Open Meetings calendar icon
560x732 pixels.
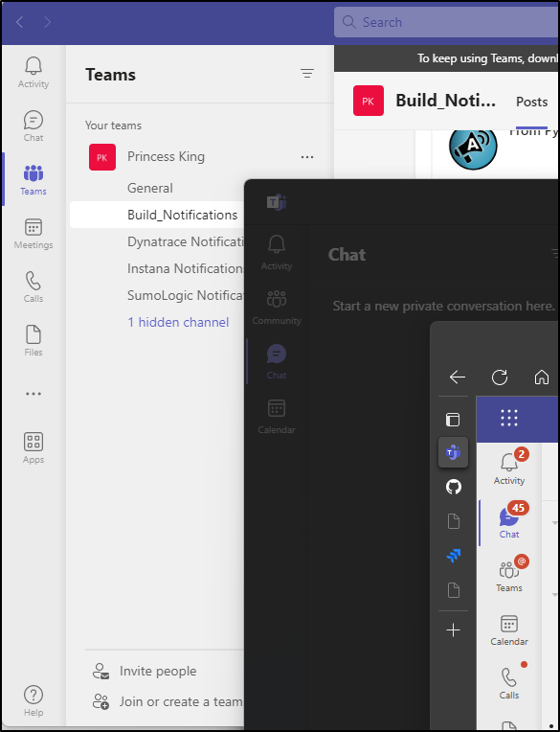[34, 234]
